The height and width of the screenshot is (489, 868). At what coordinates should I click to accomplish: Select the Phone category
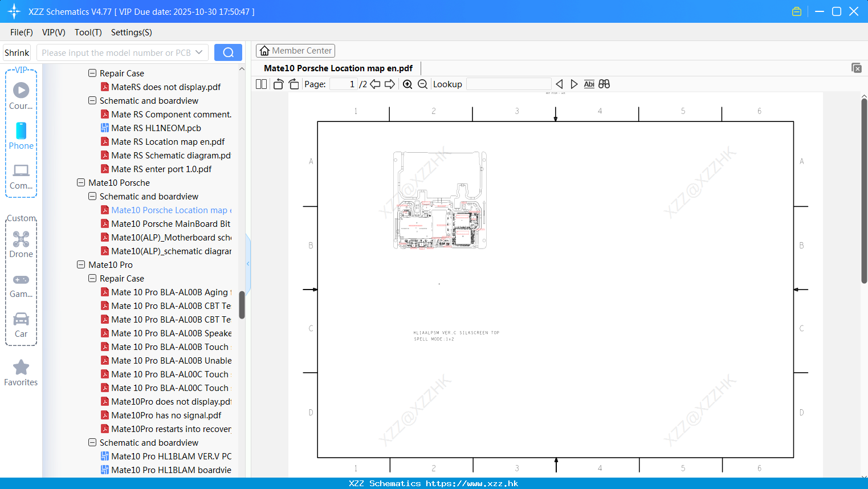click(21, 136)
